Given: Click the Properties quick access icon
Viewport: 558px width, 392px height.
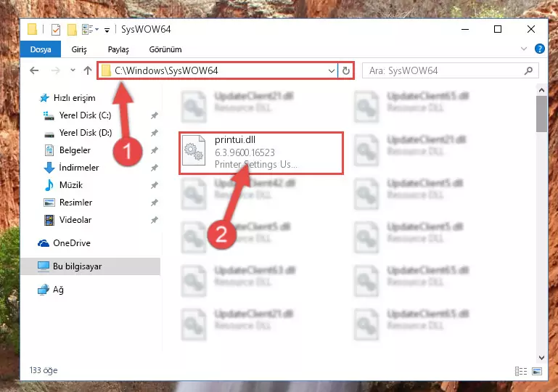Looking at the screenshot, I should click(56, 30).
